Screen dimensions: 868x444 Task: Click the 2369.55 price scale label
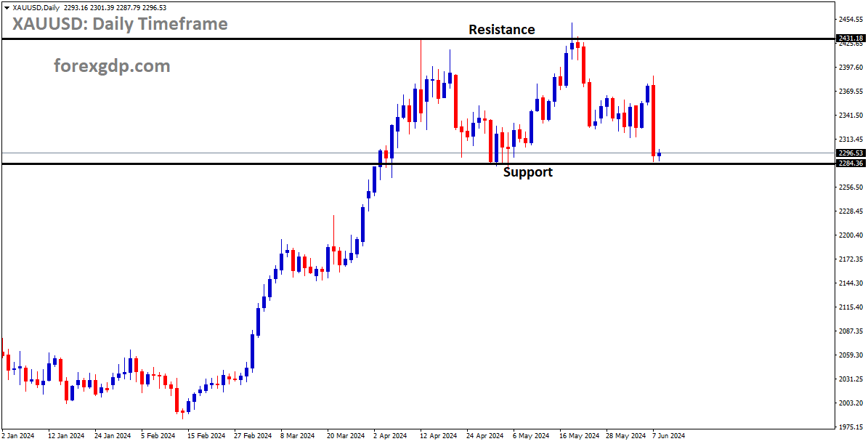pos(851,92)
